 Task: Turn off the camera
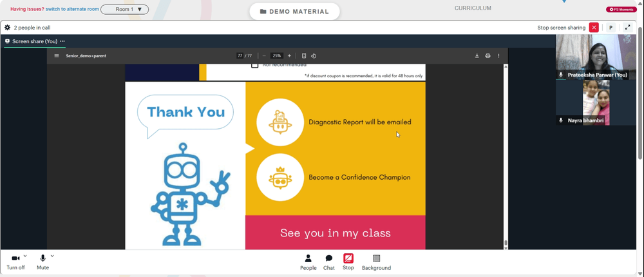pos(15,262)
